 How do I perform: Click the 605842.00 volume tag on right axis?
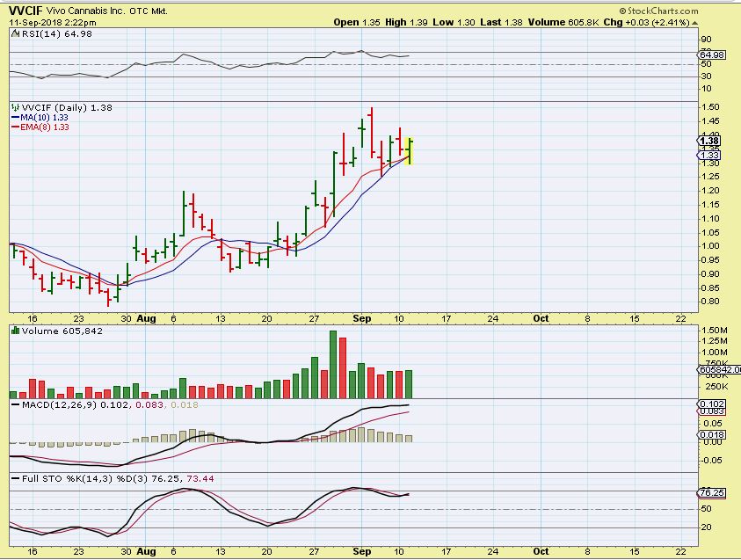pos(719,369)
